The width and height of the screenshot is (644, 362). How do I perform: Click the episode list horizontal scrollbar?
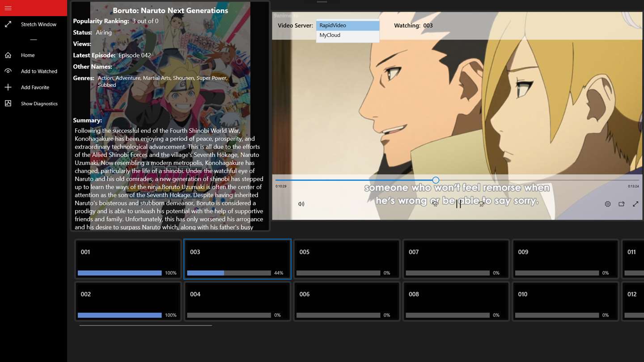coord(146,325)
